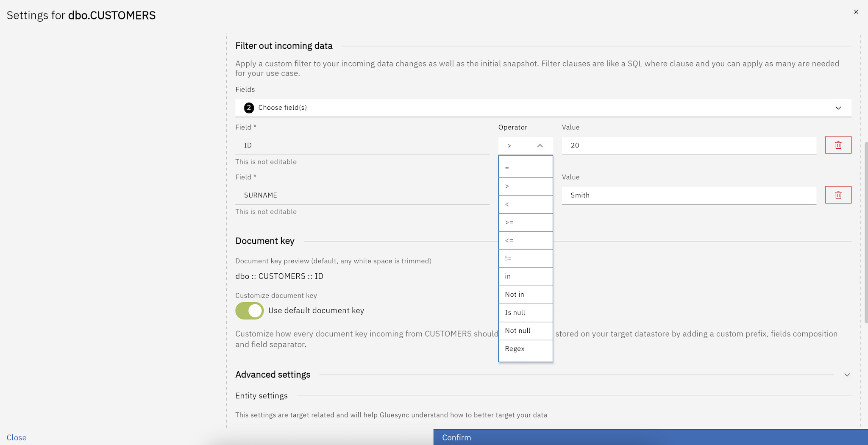The image size is (868, 445).
Task: Expand the Advanced settings section
Action: tap(847, 375)
